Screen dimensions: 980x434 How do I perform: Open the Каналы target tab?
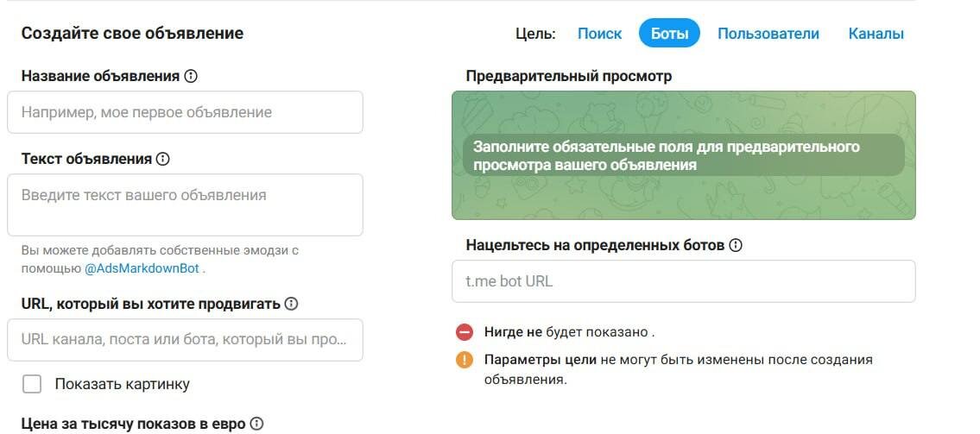(x=876, y=34)
